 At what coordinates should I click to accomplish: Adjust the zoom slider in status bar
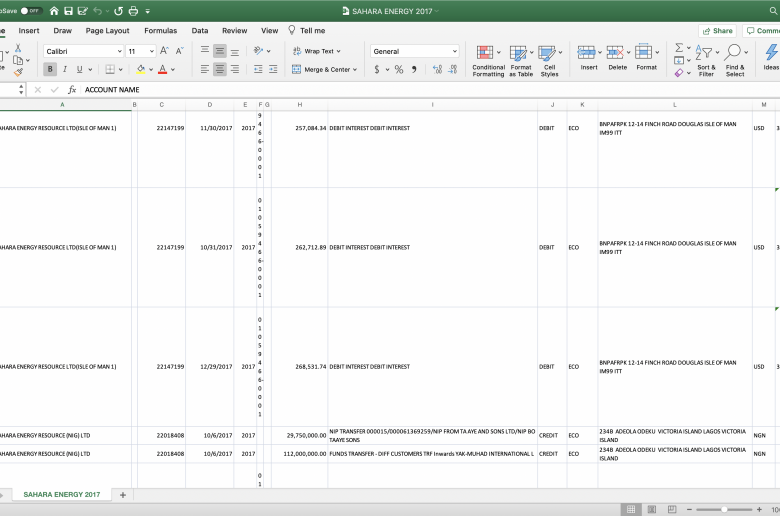click(x=724, y=509)
